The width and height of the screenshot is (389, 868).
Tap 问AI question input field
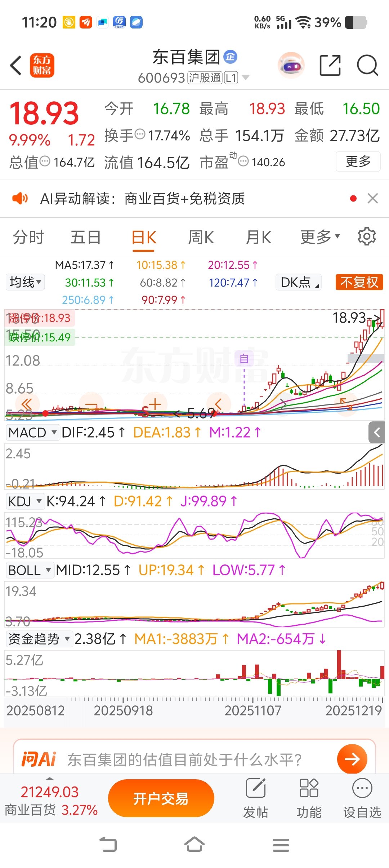(194, 759)
